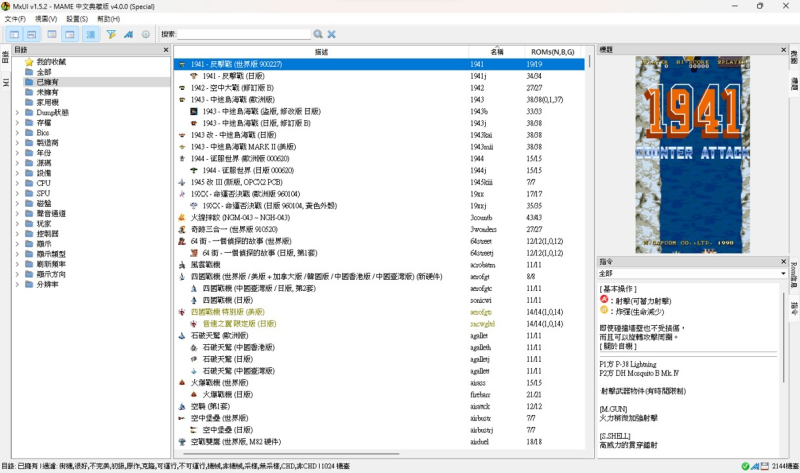This screenshot has width=800, height=473.
Task: Select the game row named 1944j
Action: (x=379, y=170)
